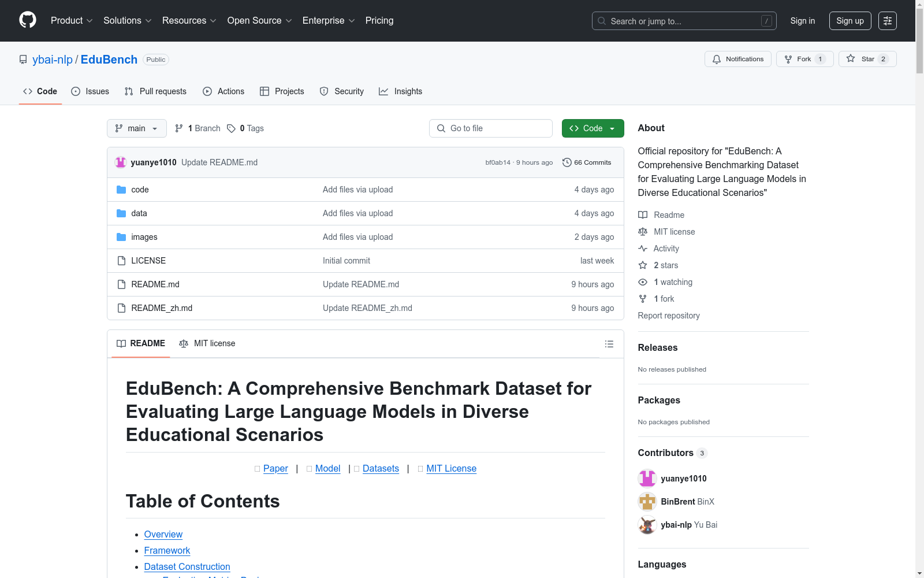Click Report repository link
The width and height of the screenshot is (924, 578).
pyautogui.click(x=669, y=316)
